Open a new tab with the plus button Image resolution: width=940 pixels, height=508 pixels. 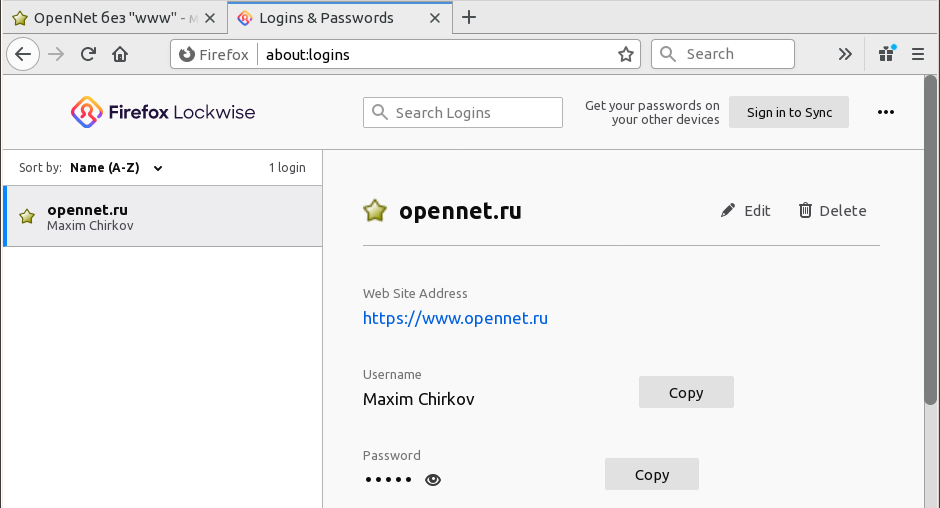click(469, 17)
